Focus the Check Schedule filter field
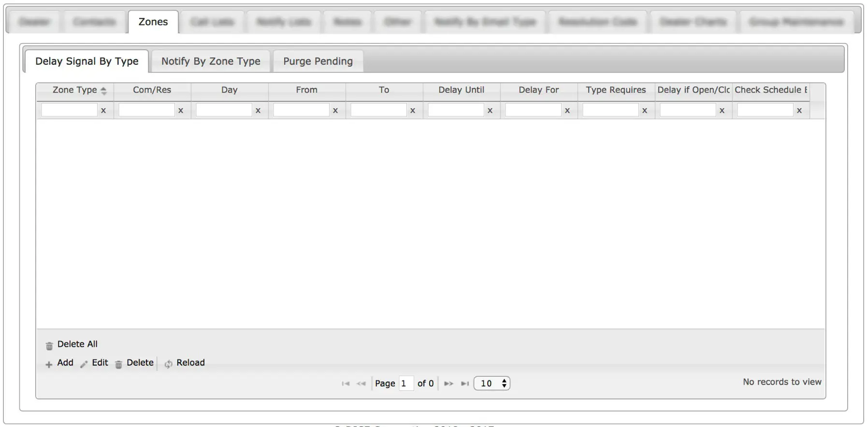 765,110
